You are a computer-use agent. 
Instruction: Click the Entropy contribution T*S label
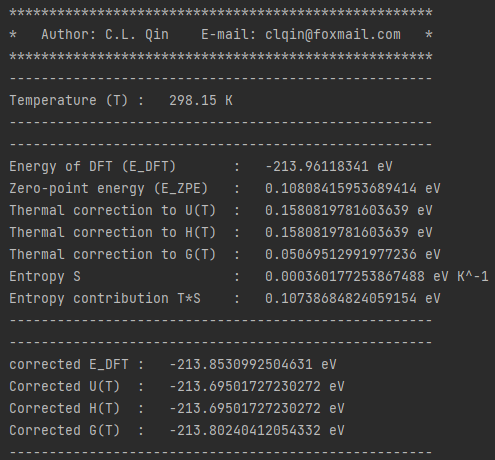(x=105, y=299)
